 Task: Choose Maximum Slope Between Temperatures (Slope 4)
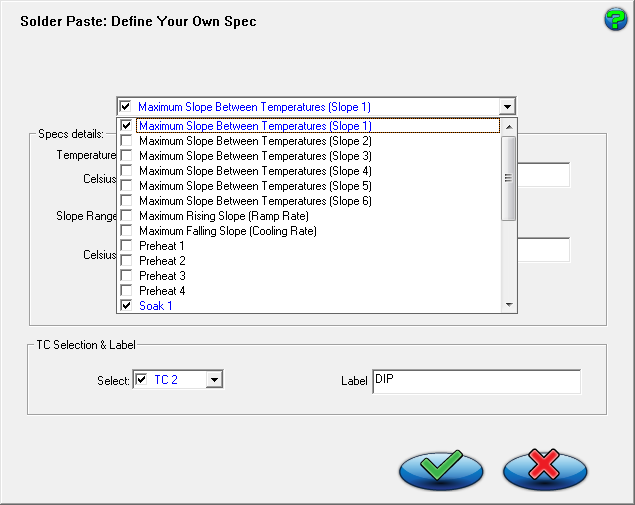(255, 171)
